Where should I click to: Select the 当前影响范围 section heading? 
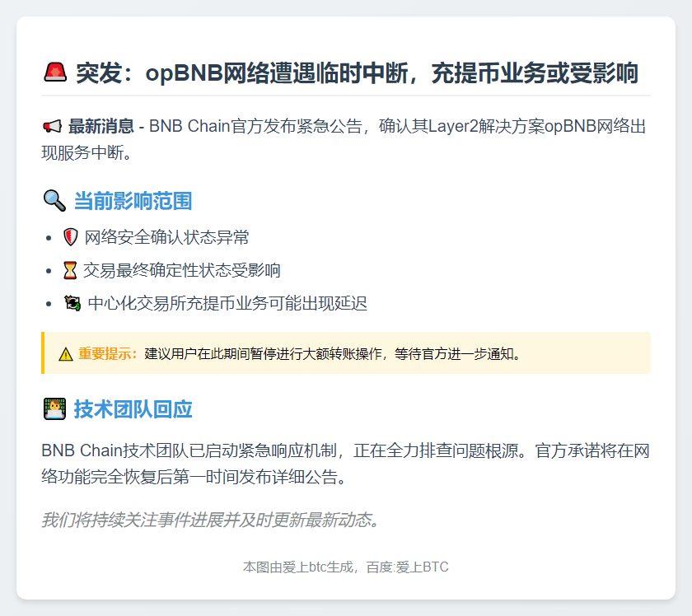coord(133,200)
